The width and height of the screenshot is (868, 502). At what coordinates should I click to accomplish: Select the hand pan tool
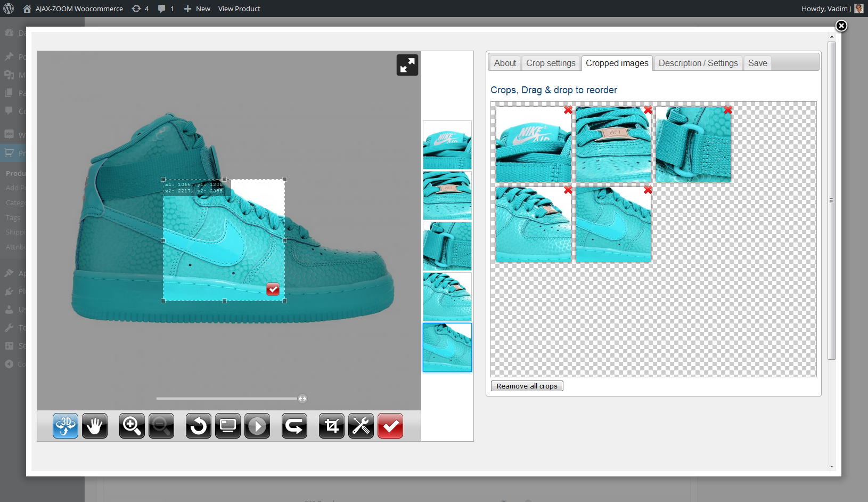[95, 426]
